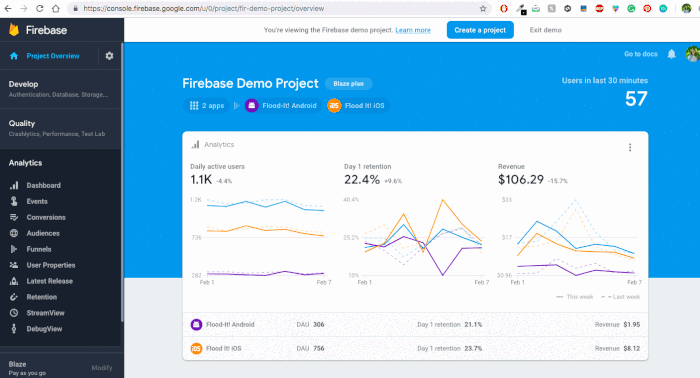Image resolution: width=700 pixels, height=378 pixels.
Task: Click Project Overview label
Action: pyautogui.click(x=53, y=56)
